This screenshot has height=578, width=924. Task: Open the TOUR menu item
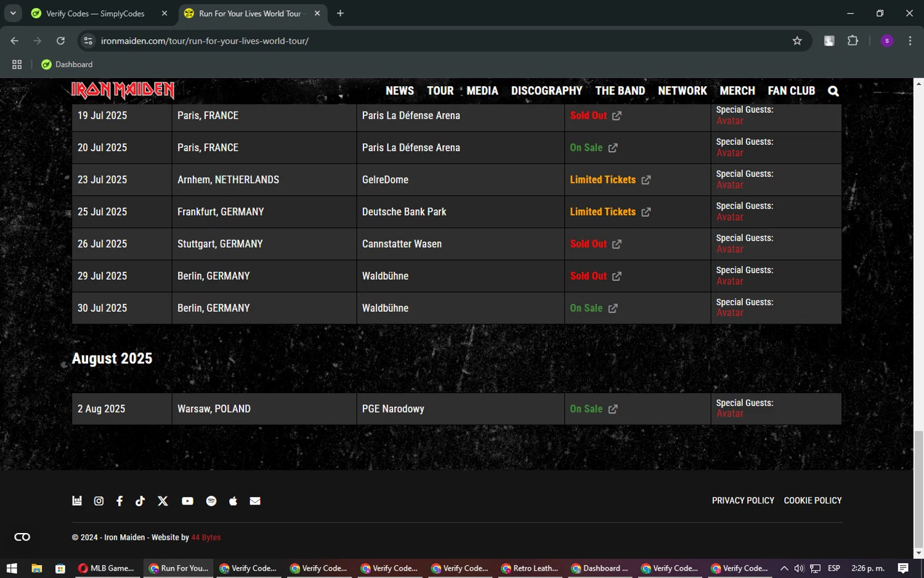pos(440,91)
